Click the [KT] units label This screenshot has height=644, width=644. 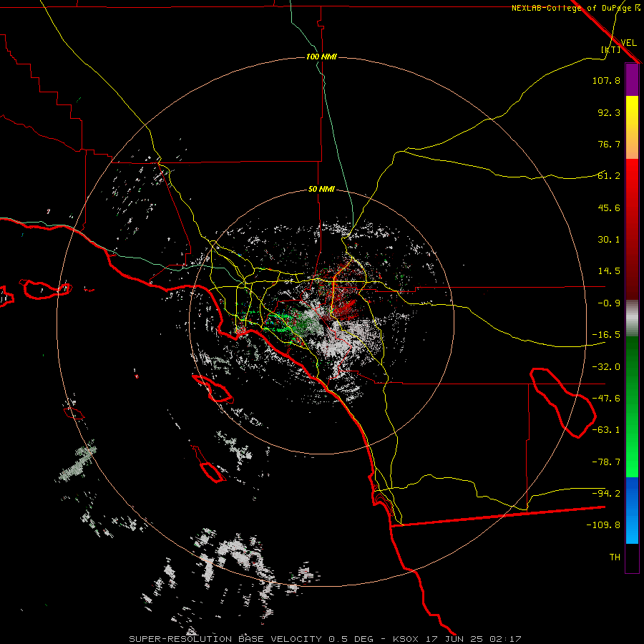point(611,49)
